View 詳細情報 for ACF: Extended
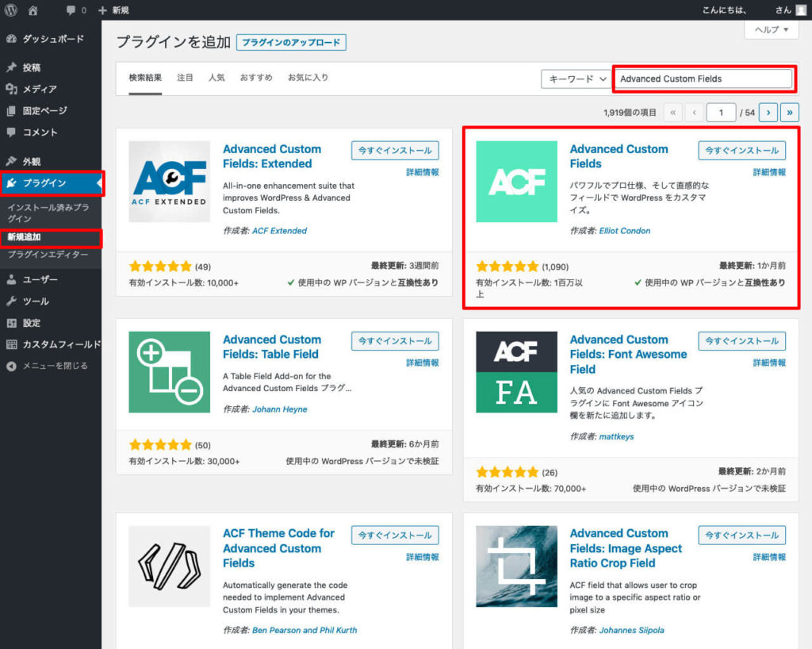 422,172
